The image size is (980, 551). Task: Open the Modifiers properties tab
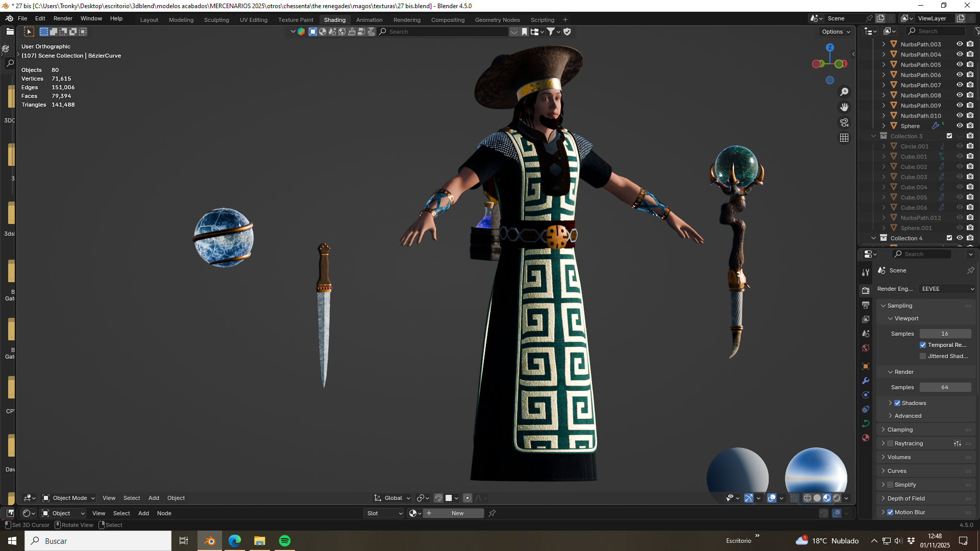pos(866,381)
